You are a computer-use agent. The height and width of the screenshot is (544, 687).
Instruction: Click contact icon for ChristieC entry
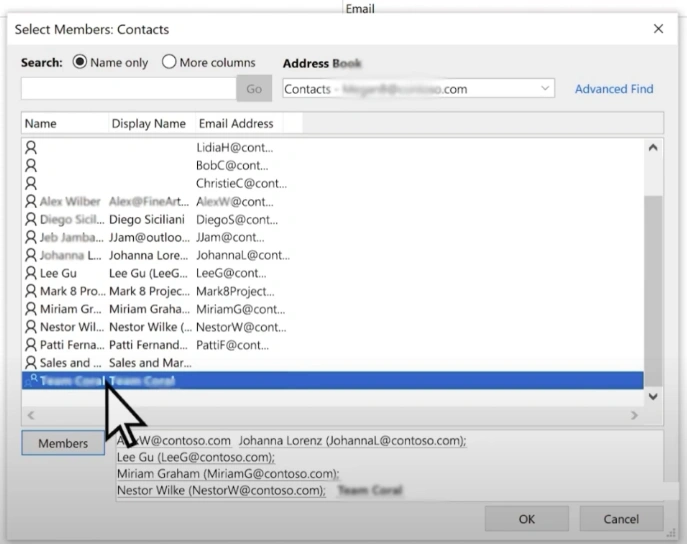pyautogui.click(x=31, y=184)
